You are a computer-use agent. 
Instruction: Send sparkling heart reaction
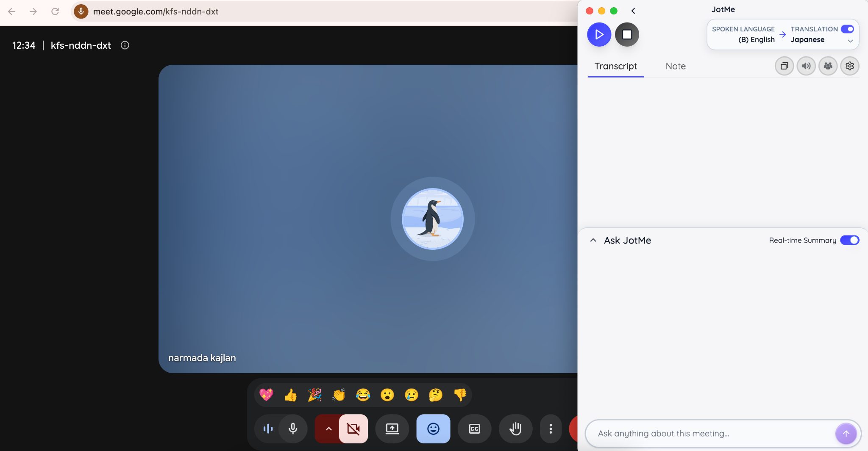point(267,395)
